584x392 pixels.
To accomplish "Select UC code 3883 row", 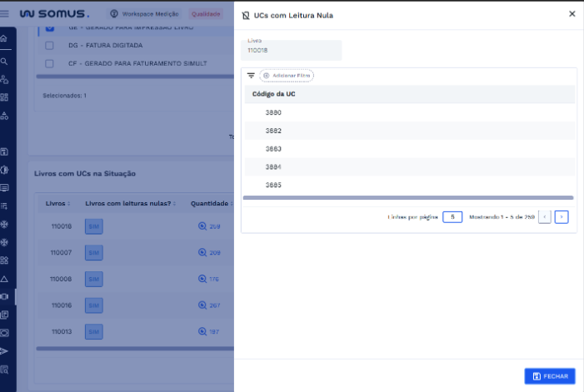I will 410,149.
